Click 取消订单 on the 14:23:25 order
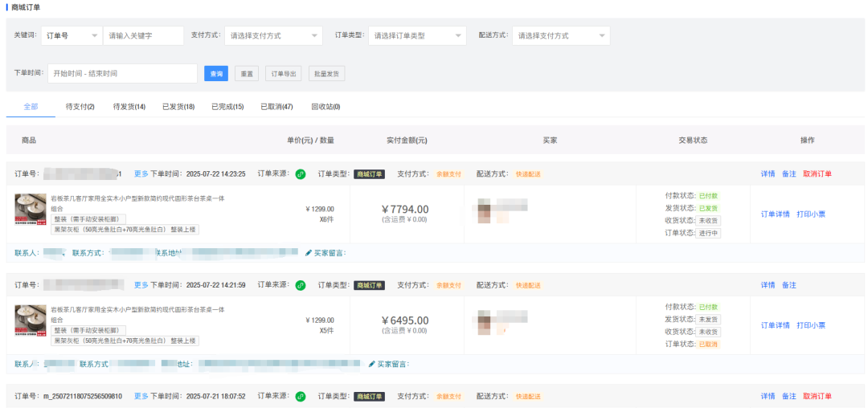Screen dimensions: 868x408 [817, 173]
